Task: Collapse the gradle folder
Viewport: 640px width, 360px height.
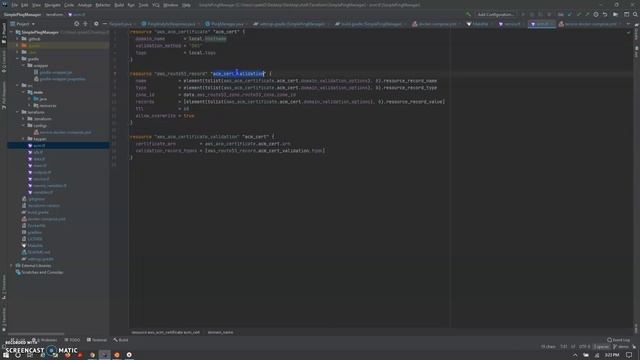Action: (x=18, y=59)
